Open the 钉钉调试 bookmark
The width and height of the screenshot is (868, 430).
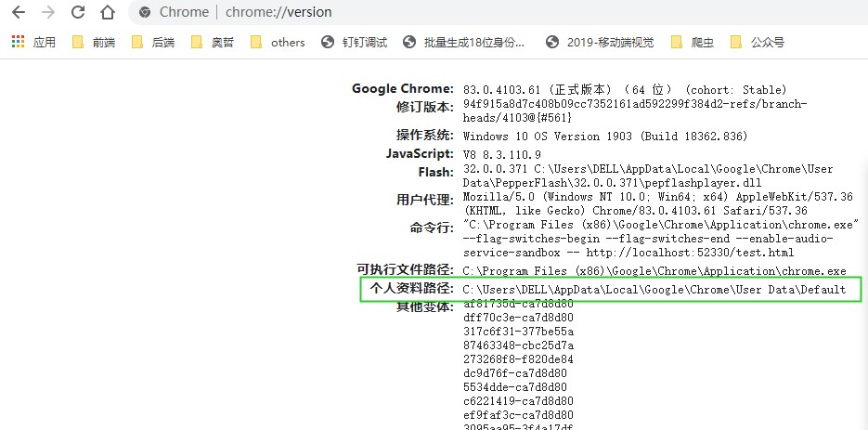pyautogui.click(x=354, y=42)
